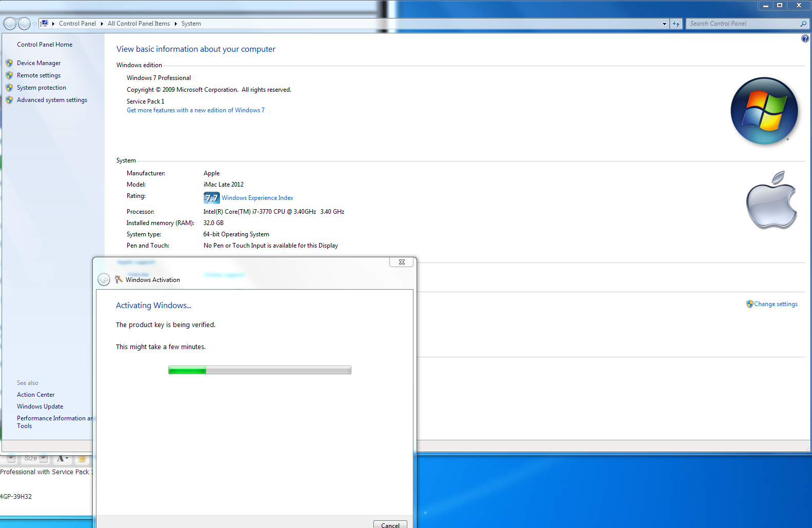Open the font color A dropdown
This screenshot has width=812, height=528.
pyautogui.click(x=63, y=459)
